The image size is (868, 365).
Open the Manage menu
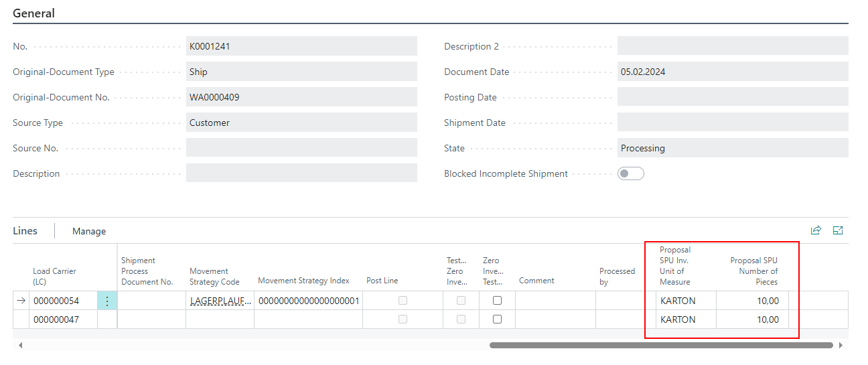click(89, 231)
